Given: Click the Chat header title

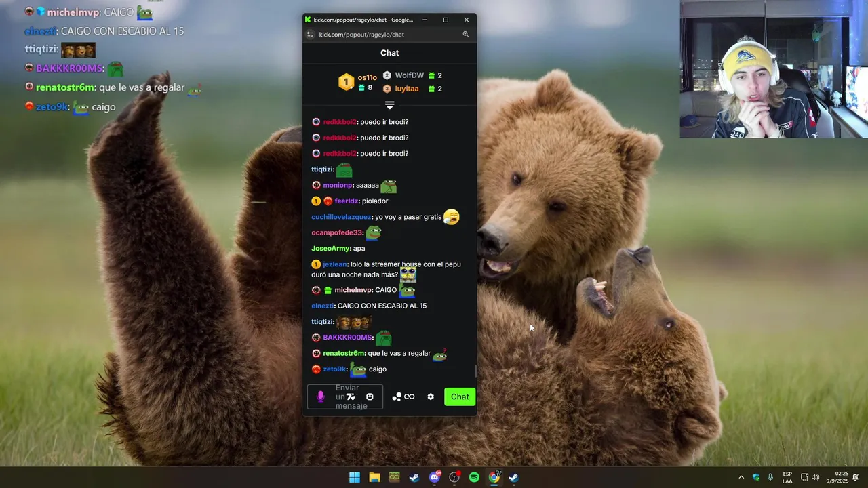Looking at the screenshot, I should 389,53.
